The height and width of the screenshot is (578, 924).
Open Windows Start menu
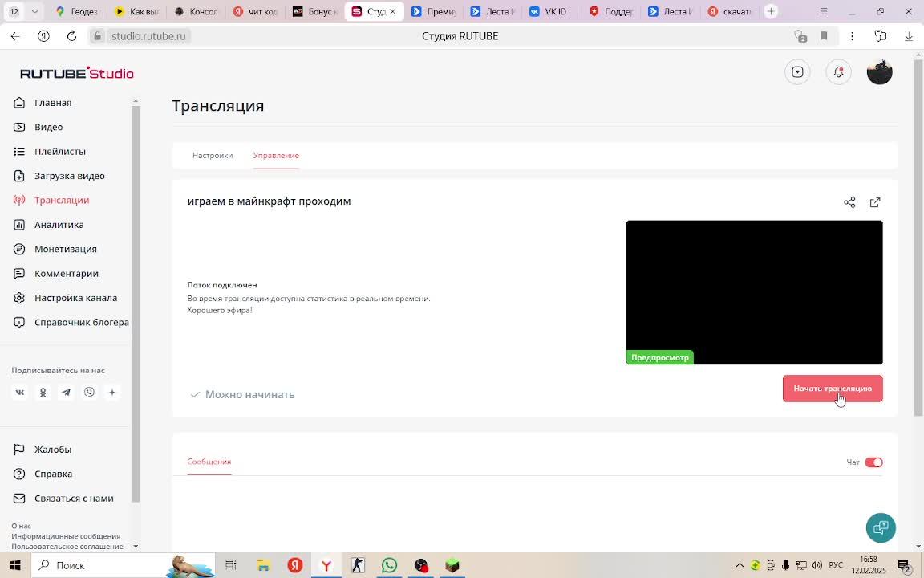14,566
